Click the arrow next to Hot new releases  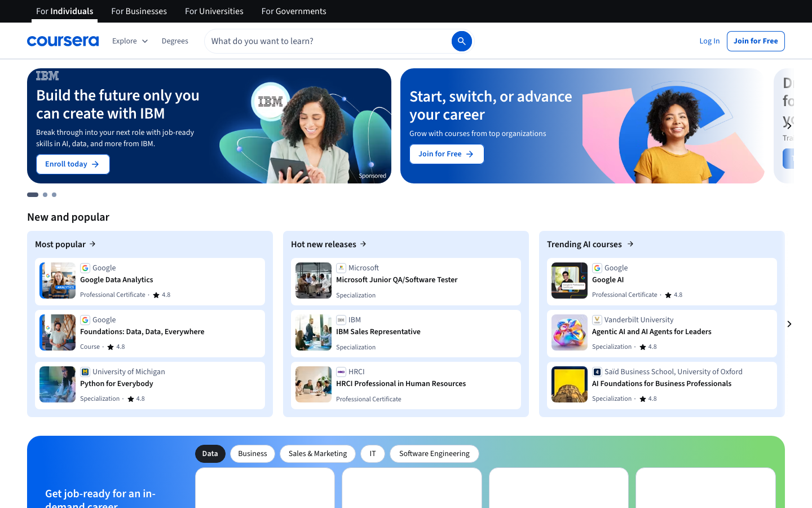[x=363, y=244]
